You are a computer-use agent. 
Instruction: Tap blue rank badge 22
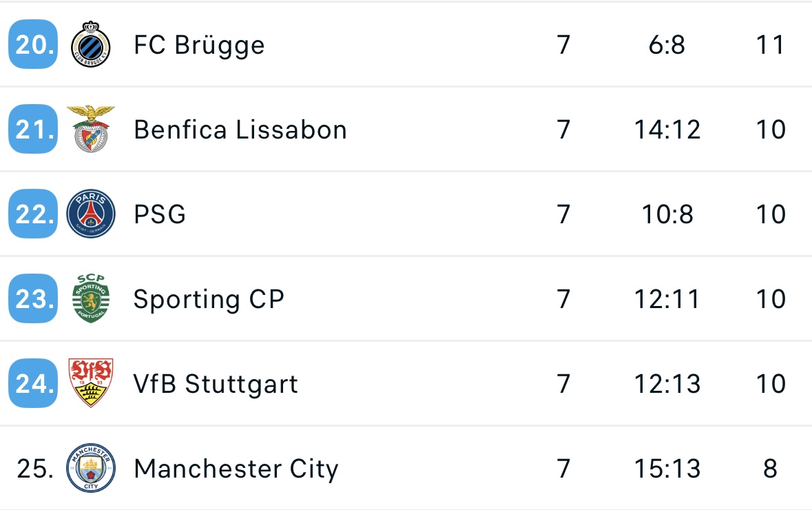coord(33,214)
